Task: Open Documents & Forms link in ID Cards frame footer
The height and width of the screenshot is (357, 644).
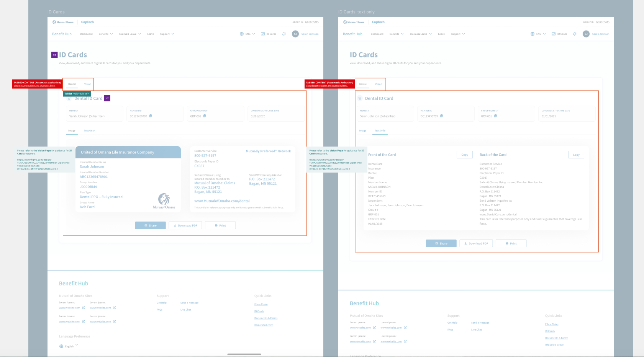Action: click(266, 318)
